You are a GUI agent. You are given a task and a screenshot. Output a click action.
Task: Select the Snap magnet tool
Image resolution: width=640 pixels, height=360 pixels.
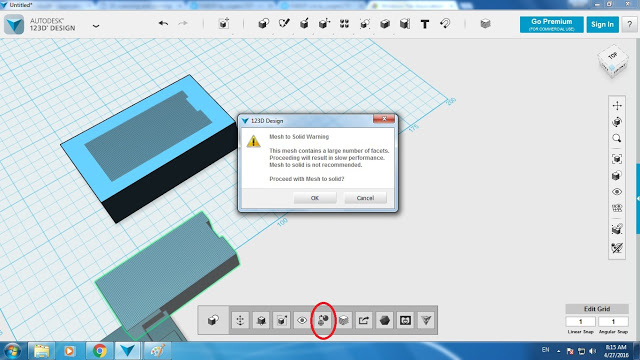[445, 24]
